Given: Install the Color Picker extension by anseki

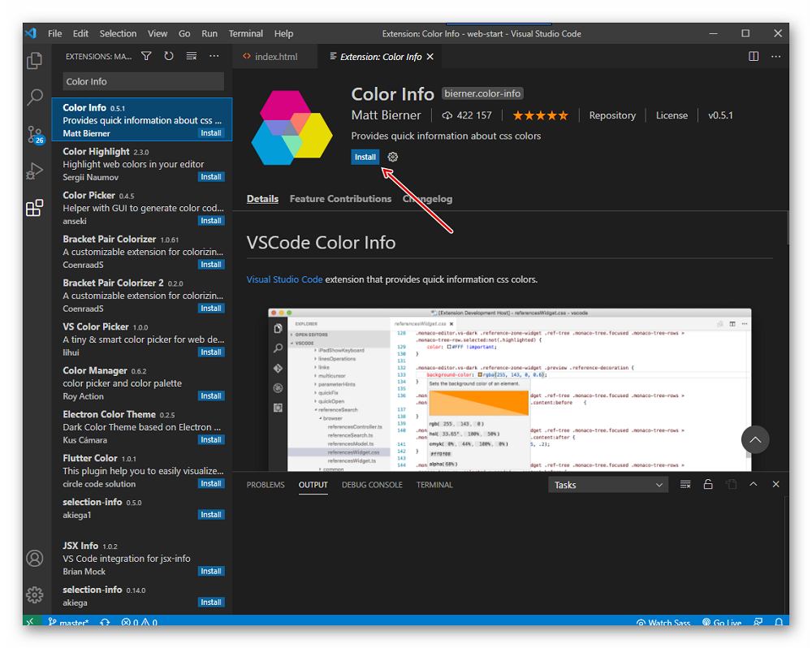Looking at the screenshot, I should (211, 221).
